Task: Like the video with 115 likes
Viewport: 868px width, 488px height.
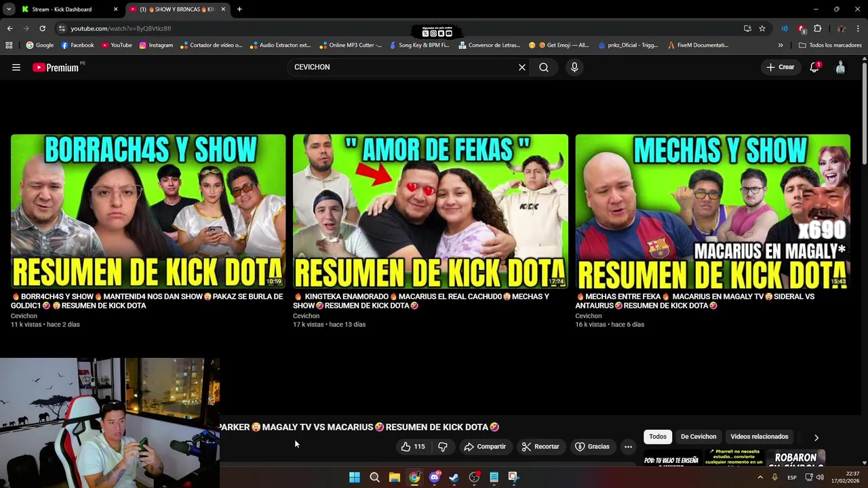Action: coord(413,447)
